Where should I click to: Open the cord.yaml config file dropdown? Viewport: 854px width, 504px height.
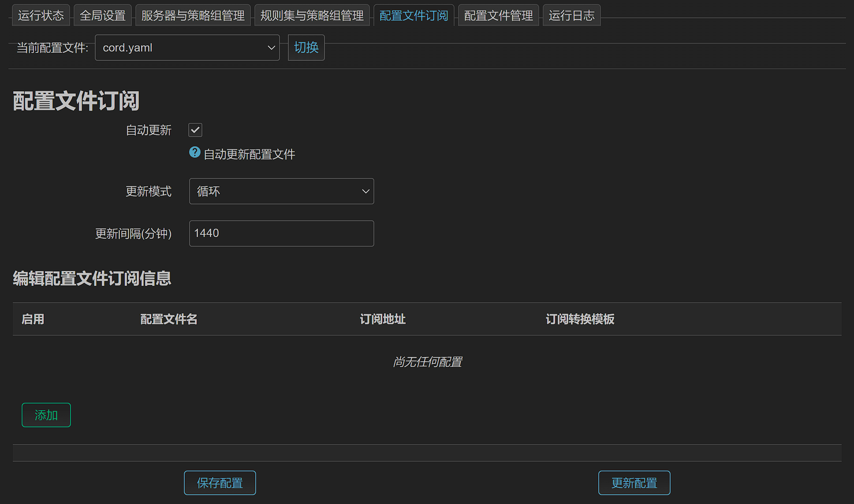pyautogui.click(x=187, y=48)
